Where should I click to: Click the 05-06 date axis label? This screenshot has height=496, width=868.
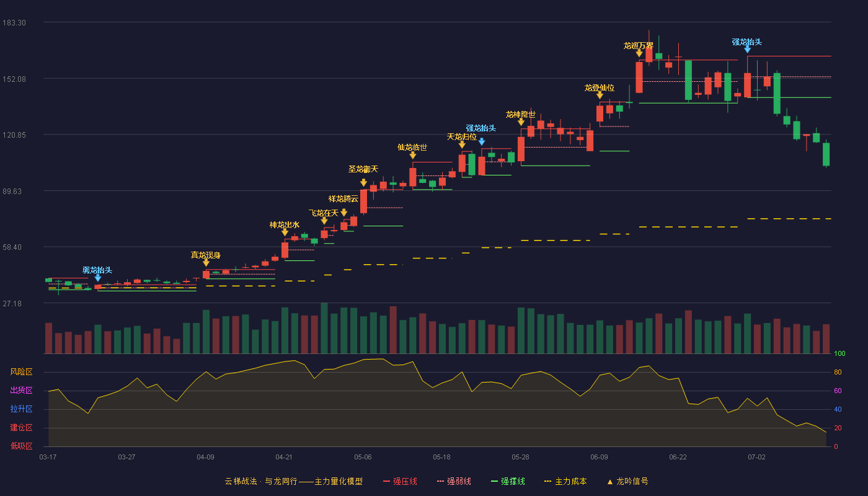tap(363, 457)
